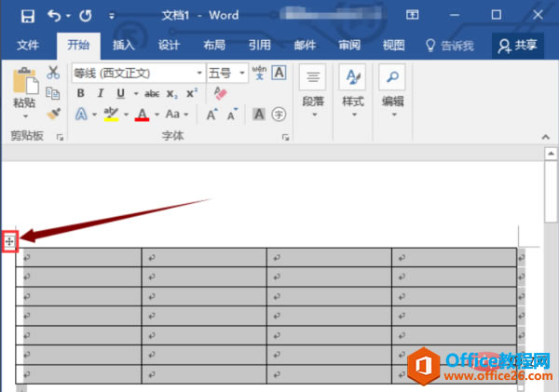559x392 pixels.
Task: Expand the text effects dropdown arrow
Action: coord(94,115)
